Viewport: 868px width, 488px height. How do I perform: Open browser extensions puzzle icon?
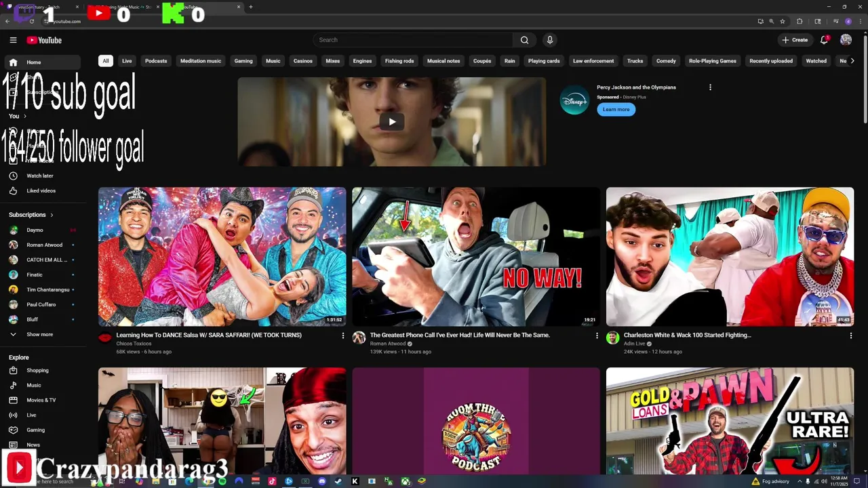(800, 21)
